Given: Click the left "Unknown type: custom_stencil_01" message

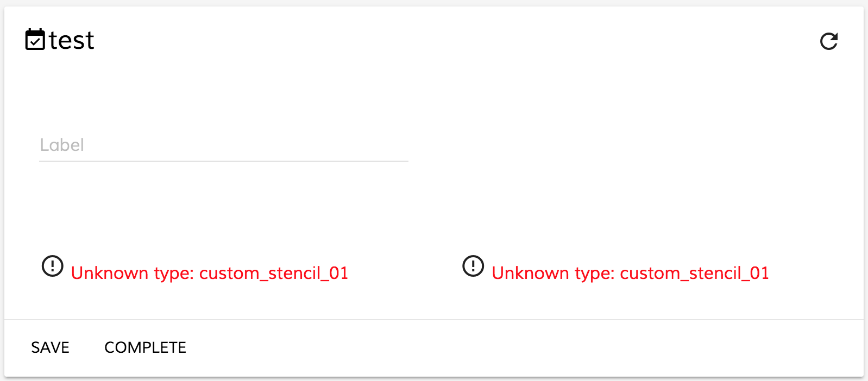Looking at the screenshot, I should 210,273.
